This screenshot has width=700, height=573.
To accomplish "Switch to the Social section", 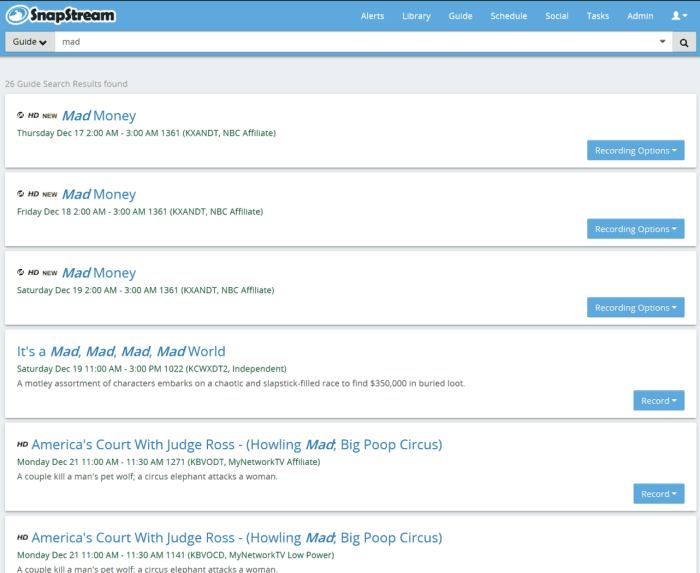I will click(557, 16).
